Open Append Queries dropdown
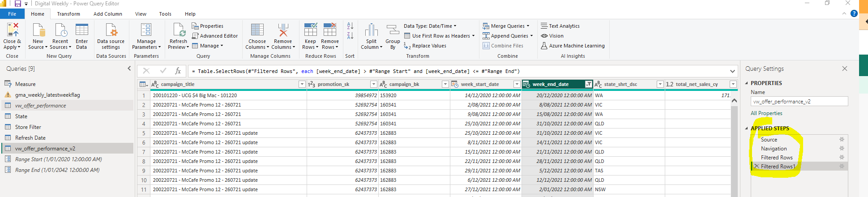This screenshot has width=868, height=197. click(508, 36)
